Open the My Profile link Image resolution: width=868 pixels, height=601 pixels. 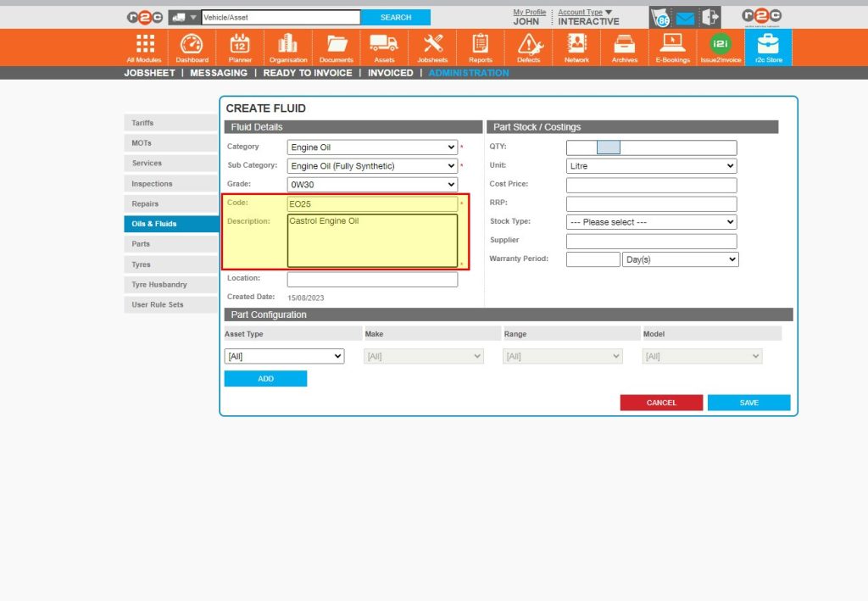(529, 12)
